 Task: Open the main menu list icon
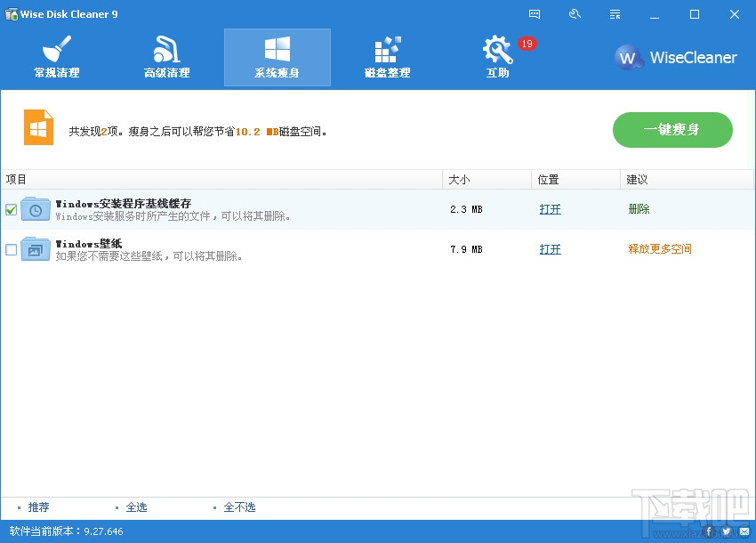(615, 13)
